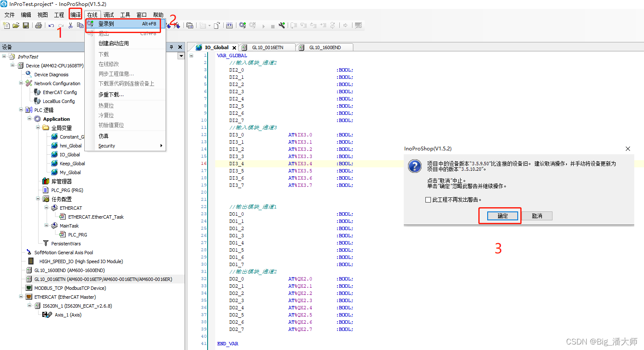Click the Device Diagnosis magnifier icon
The height and width of the screenshot is (350, 644).
click(x=29, y=74)
